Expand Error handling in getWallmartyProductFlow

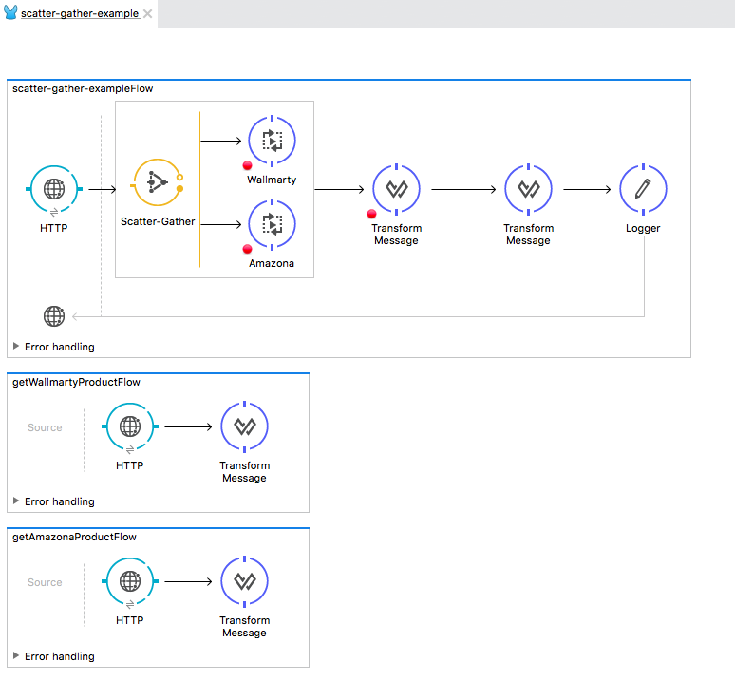pyautogui.click(x=16, y=501)
